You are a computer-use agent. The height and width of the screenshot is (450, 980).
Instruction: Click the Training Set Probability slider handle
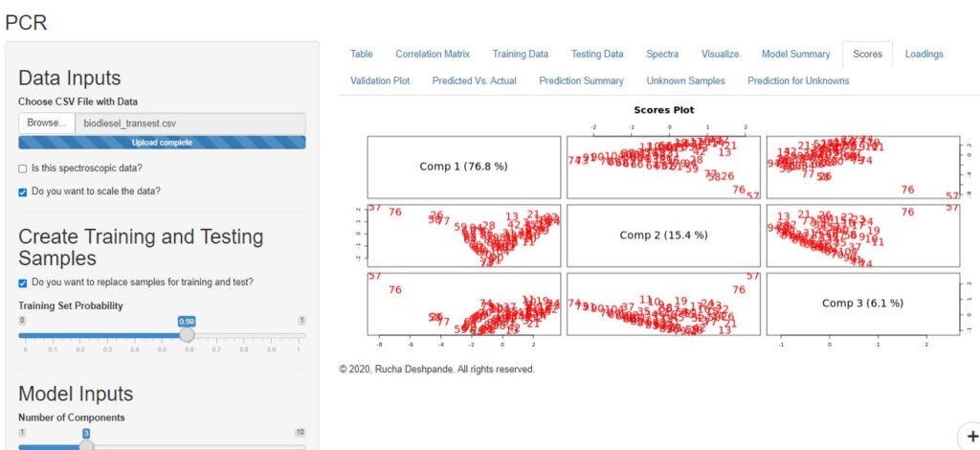coord(188,335)
